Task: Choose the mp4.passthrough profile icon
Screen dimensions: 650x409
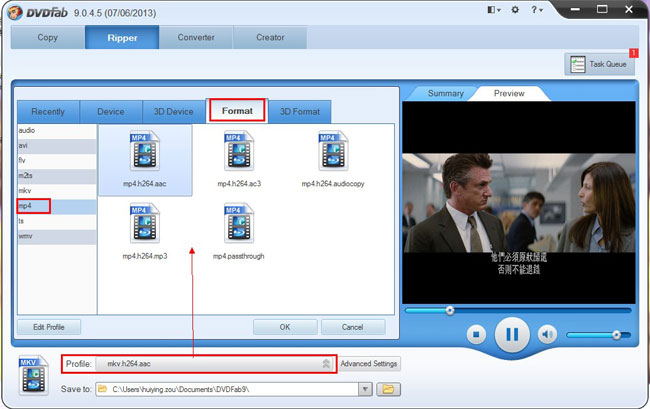Action: point(239,223)
